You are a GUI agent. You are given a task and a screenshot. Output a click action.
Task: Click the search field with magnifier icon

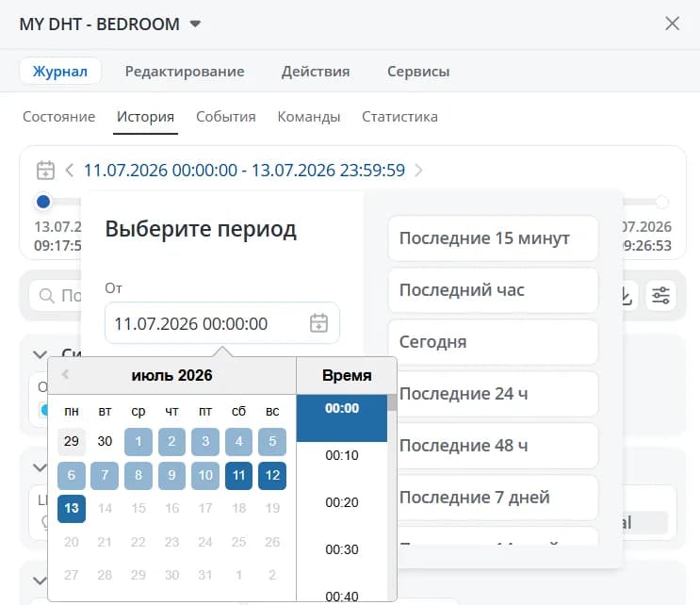point(56,295)
